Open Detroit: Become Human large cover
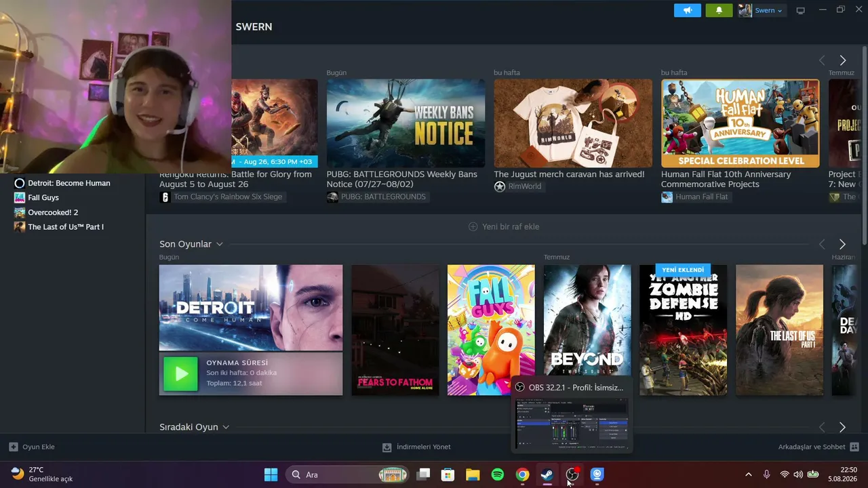 click(251, 308)
